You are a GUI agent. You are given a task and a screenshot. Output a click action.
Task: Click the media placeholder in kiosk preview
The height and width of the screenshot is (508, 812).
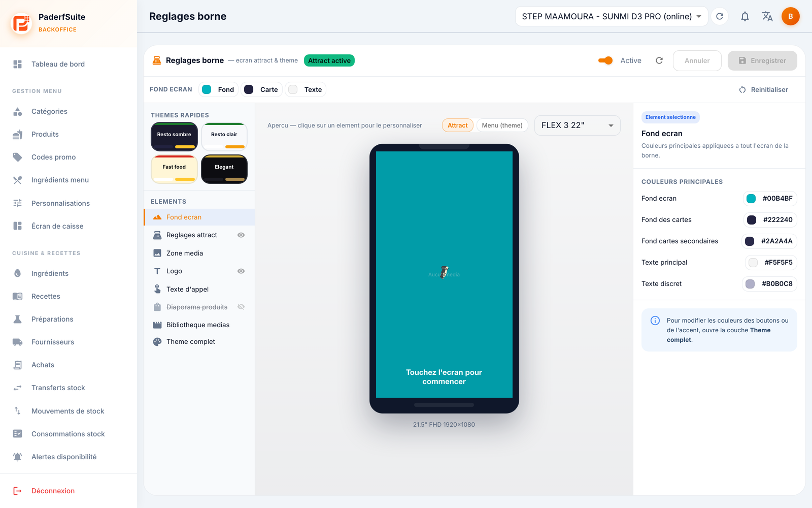point(444,274)
